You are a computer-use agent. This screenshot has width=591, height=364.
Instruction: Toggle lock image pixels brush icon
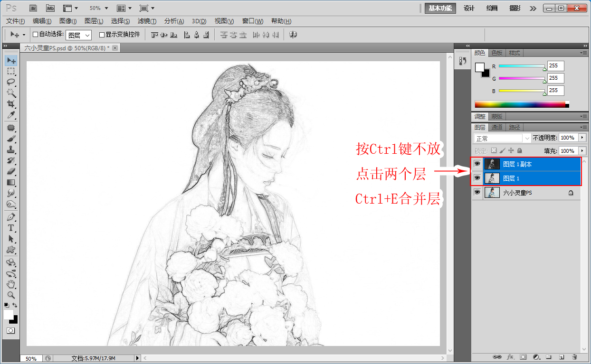coord(502,150)
